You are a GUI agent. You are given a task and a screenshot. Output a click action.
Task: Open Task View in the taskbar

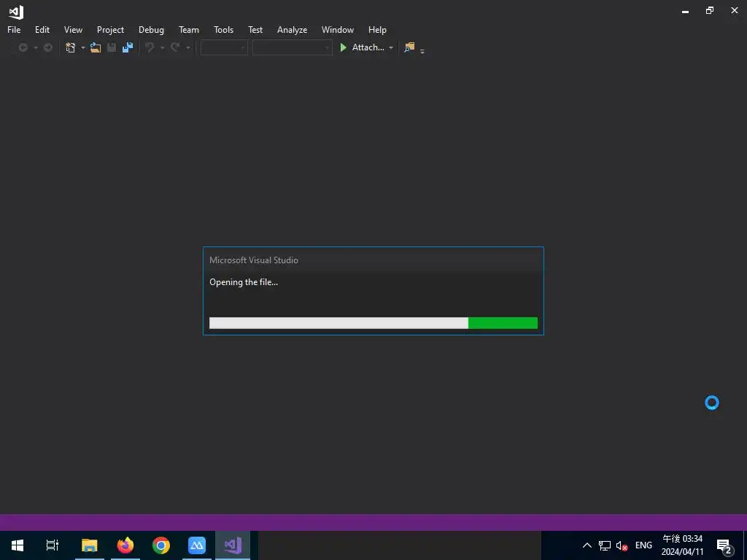click(53, 545)
